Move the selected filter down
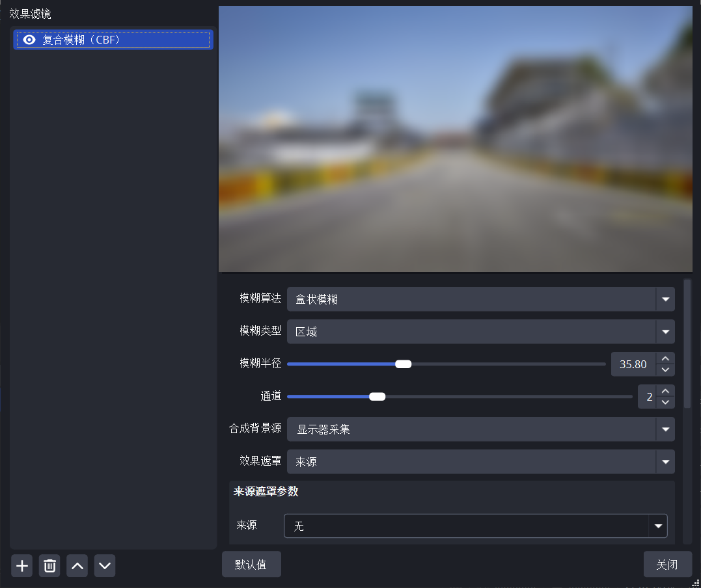The width and height of the screenshot is (701, 588). pos(105,565)
